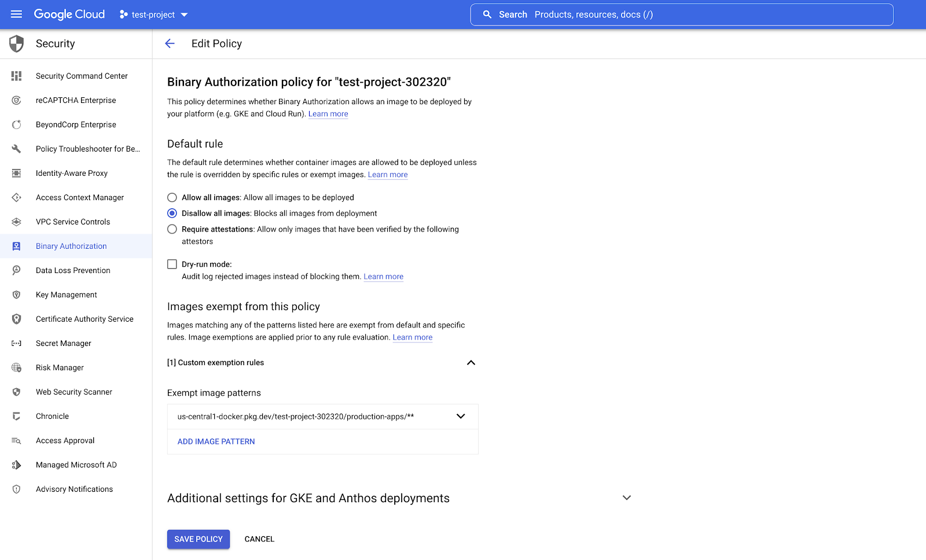Screen dimensions: 926x560
Task: Open Risk Manager page
Action: pyautogui.click(x=60, y=367)
